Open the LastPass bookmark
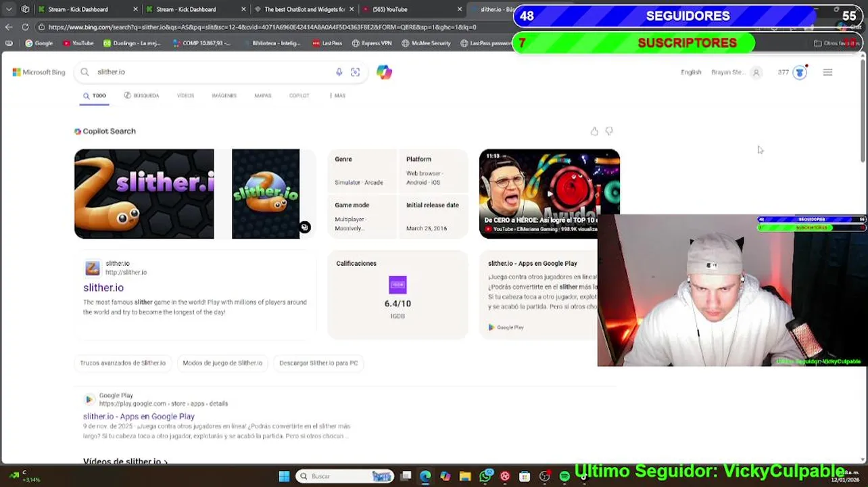Viewport: 868px width, 487px height. coord(327,43)
